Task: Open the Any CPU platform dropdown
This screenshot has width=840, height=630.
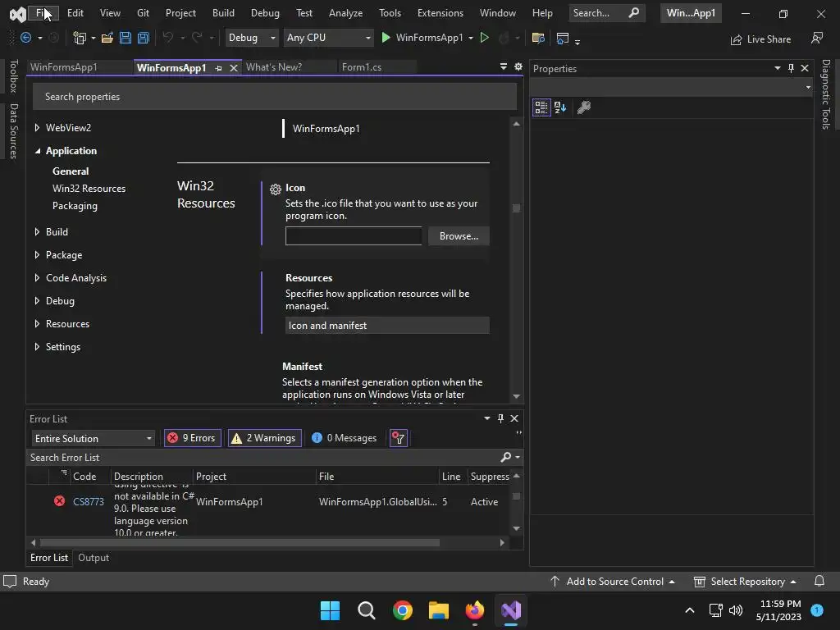Action: click(x=328, y=38)
